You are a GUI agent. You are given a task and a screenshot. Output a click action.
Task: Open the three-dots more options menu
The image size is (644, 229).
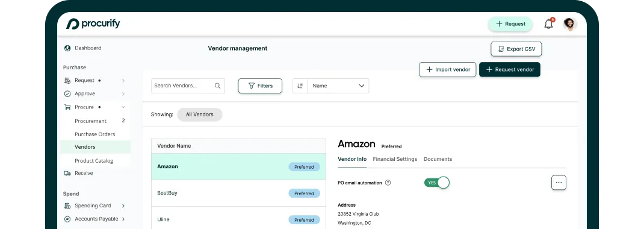click(x=559, y=183)
